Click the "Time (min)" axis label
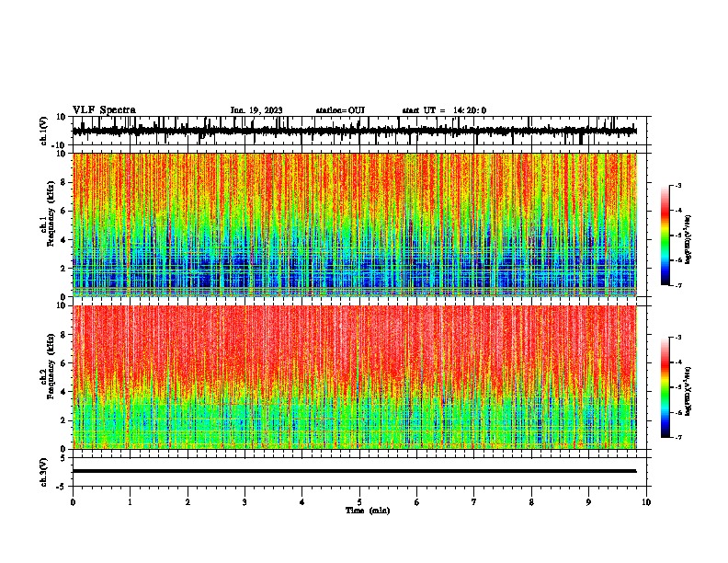Image resolution: width=728 pixels, height=563 pixels. (368, 511)
